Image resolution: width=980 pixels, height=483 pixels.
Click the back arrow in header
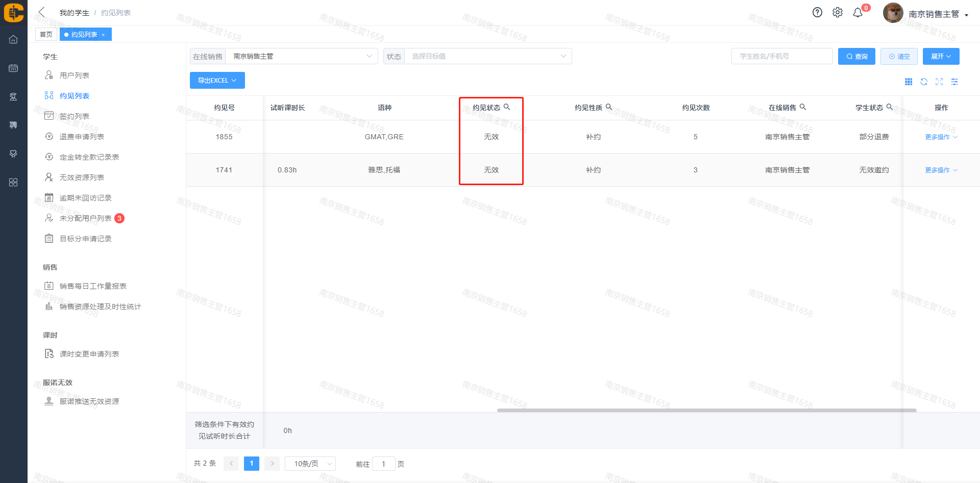click(x=42, y=12)
